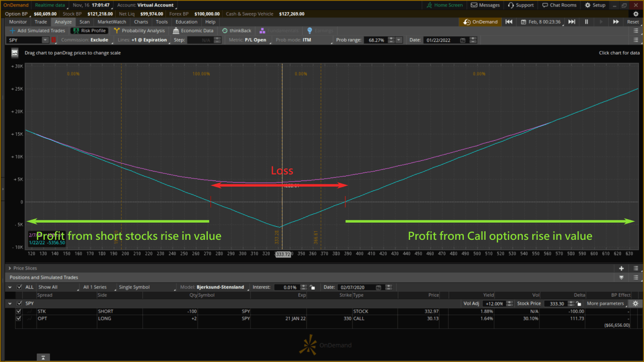644x362 pixels.
Task: Pause OnDemand playback
Action: pos(586,22)
